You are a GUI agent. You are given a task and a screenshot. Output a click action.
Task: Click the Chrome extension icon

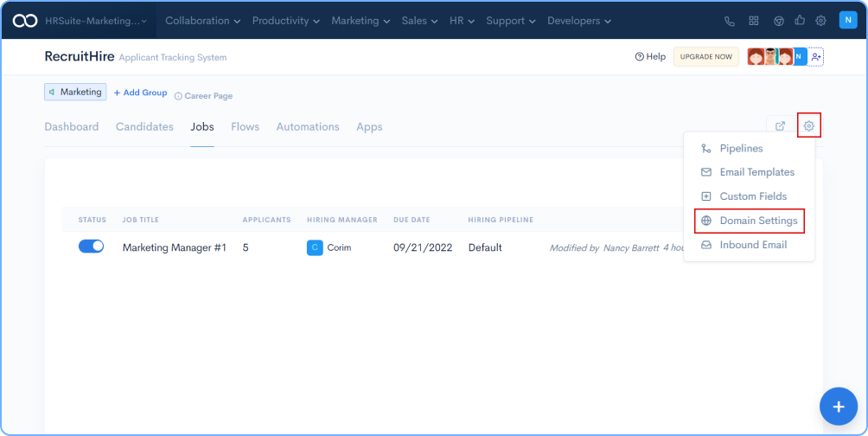(x=778, y=21)
